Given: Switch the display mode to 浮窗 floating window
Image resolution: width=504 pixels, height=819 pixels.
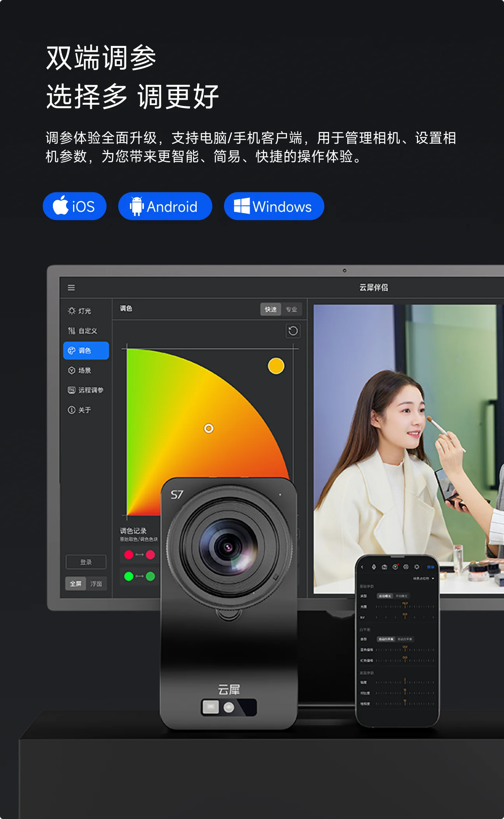Looking at the screenshot, I should tap(96, 583).
